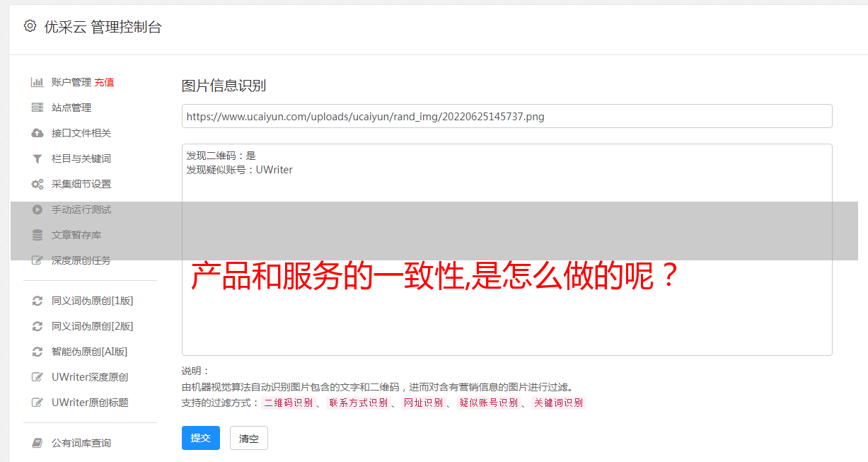The width and height of the screenshot is (868, 462).
Task: Click the 由机器视觉算法 description sentence
Action: coord(377,387)
